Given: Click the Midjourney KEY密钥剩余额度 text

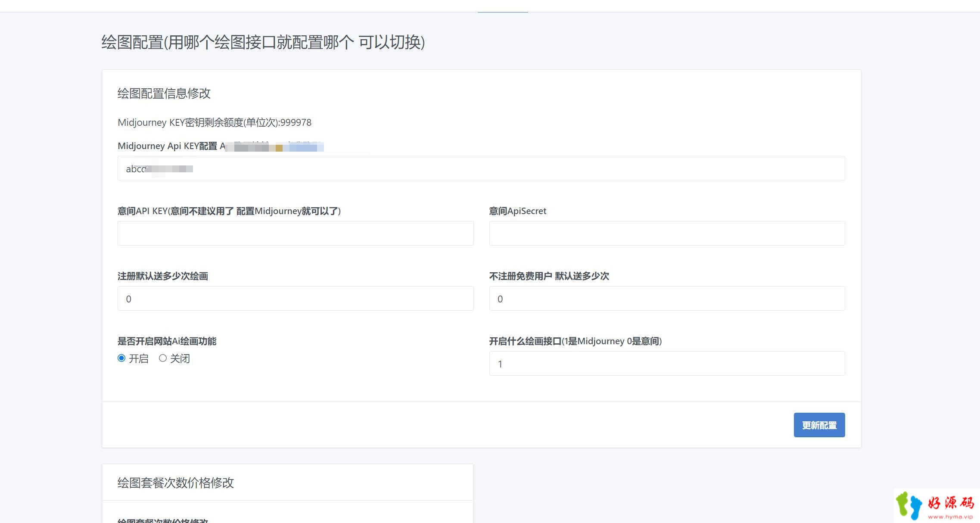Looking at the screenshot, I should 215,123.
